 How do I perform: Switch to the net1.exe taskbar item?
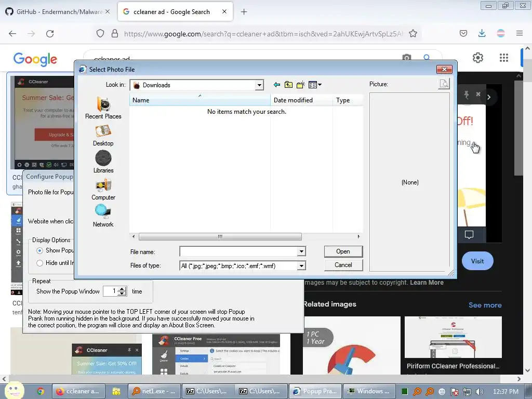coord(154,391)
